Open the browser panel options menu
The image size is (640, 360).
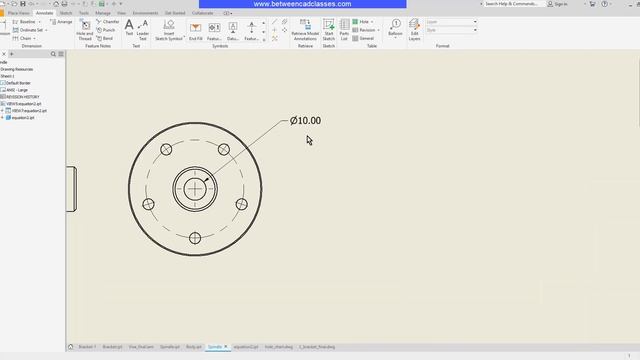click(x=61, y=54)
